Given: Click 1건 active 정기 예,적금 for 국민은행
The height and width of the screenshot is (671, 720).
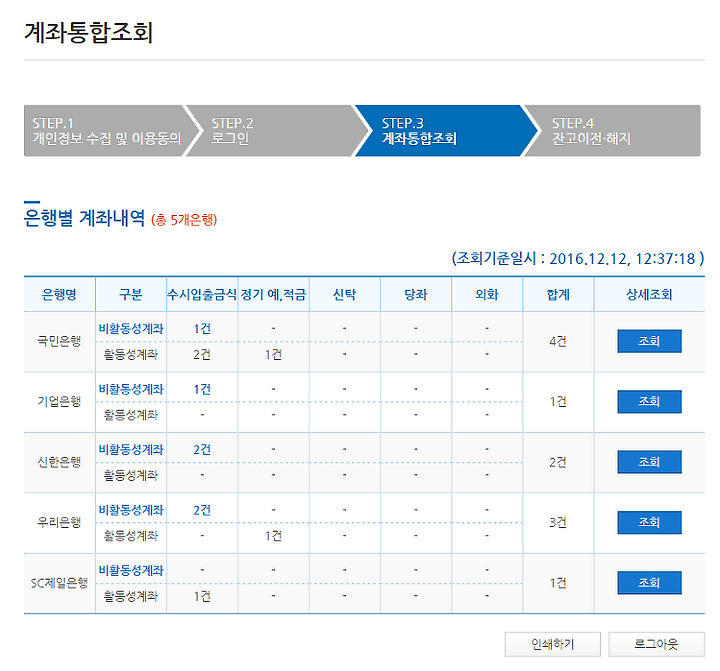Looking at the screenshot, I should tap(273, 355).
